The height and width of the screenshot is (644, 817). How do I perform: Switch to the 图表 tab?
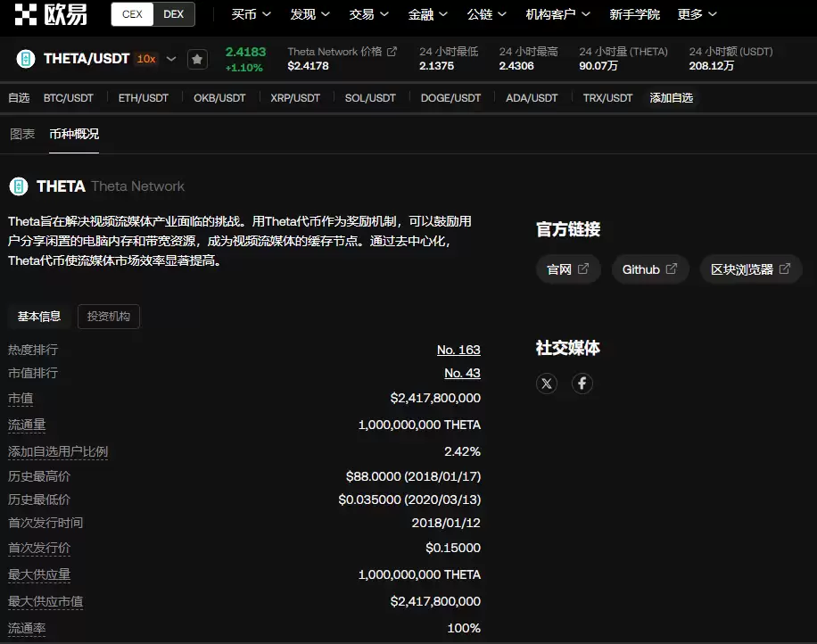tap(22, 134)
